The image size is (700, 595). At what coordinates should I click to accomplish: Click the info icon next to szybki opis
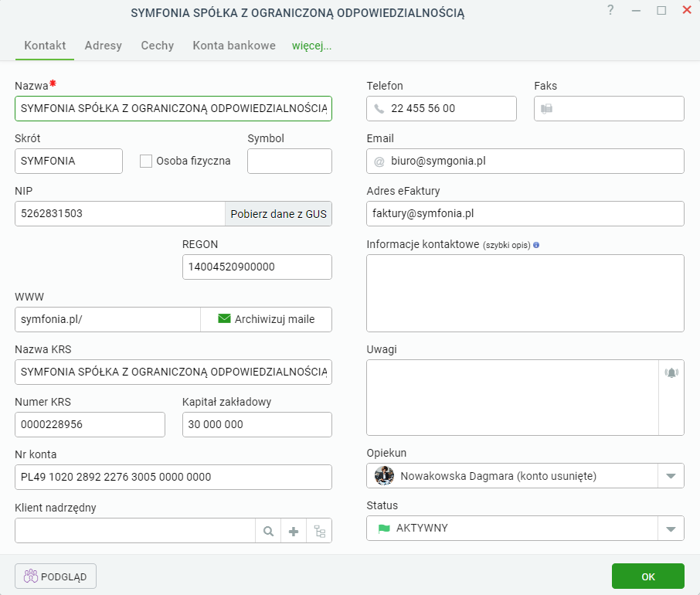tap(536, 245)
